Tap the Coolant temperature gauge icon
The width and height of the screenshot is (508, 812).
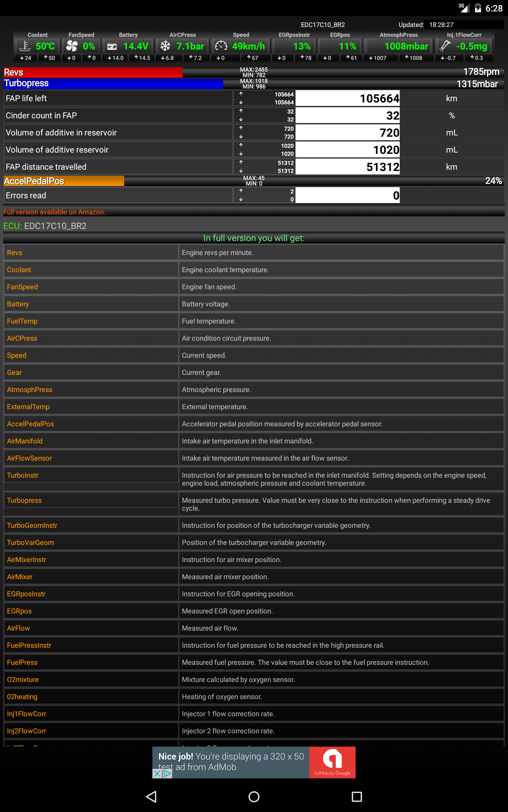point(24,46)
